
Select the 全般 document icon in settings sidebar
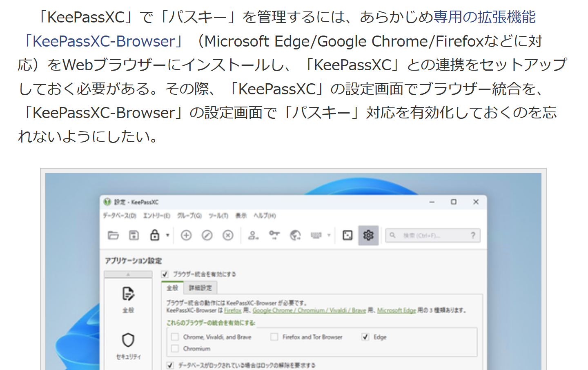point(128,294)
